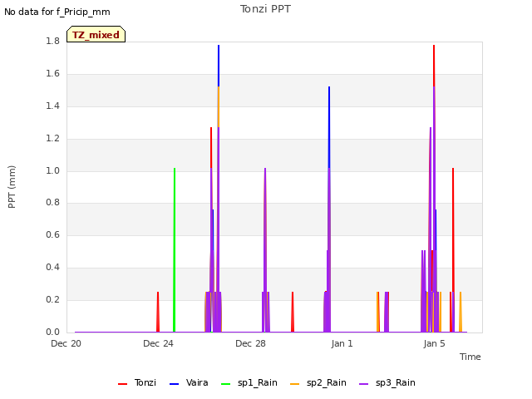This screenshot has width=532, height=399.
Task: Toggle the Vaira series in legend
Action: (x=189, y=382)
